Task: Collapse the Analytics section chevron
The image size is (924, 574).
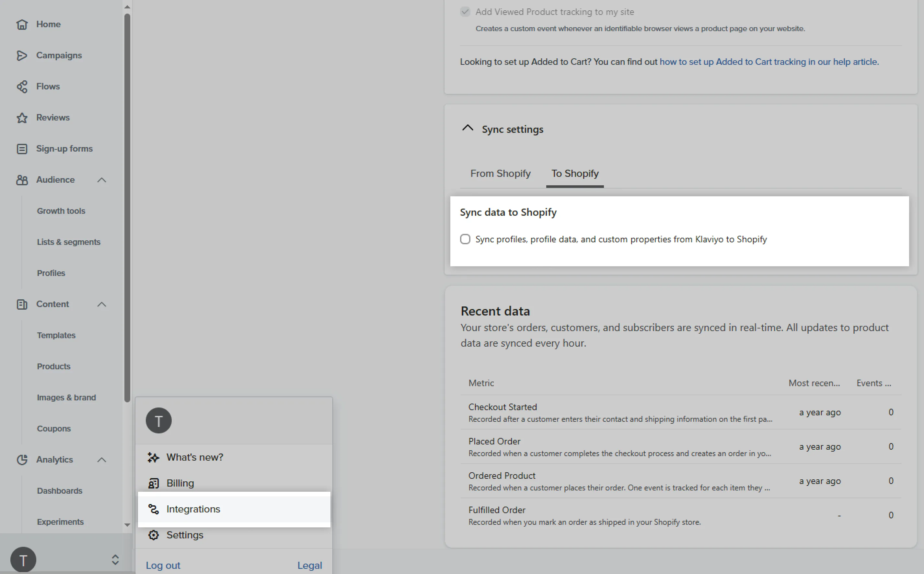Action: pyautogui.click(x=102, y=460)
